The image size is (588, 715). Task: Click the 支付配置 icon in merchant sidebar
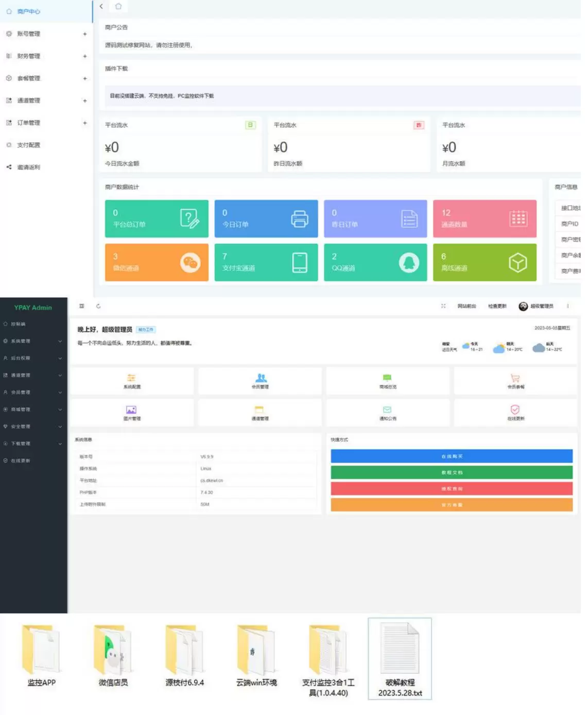(9, 145)
